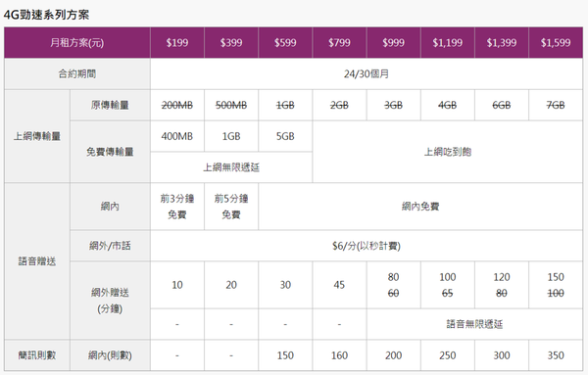This screenshot has width=588, height=375.
Task: Click the struck-through '7GB' cell
Action: point(556,106)
